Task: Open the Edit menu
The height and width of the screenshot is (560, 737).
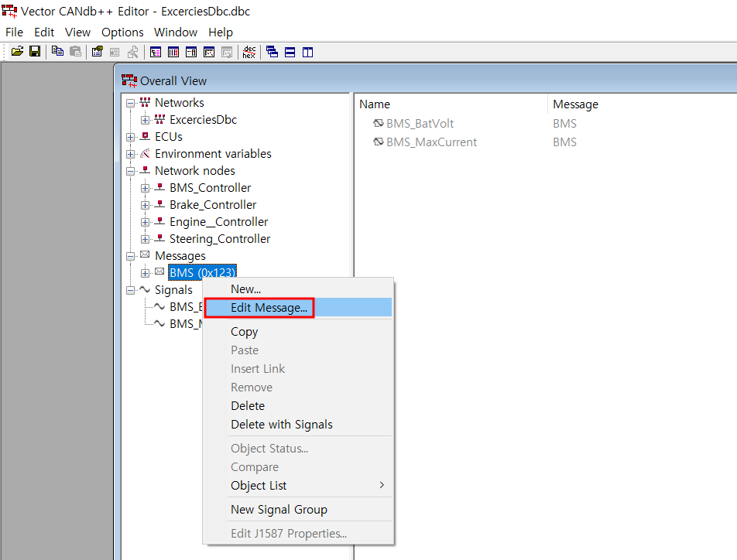Action: coord(44,32)
